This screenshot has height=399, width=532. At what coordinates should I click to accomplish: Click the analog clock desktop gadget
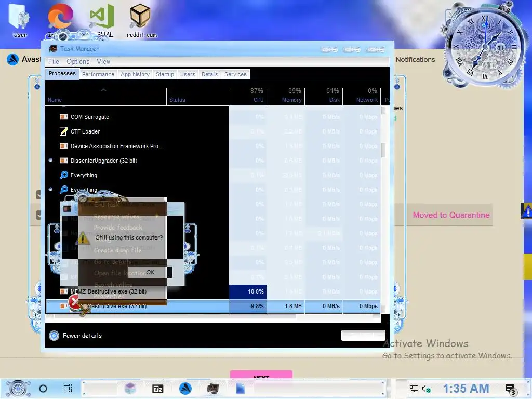[485, 46]
